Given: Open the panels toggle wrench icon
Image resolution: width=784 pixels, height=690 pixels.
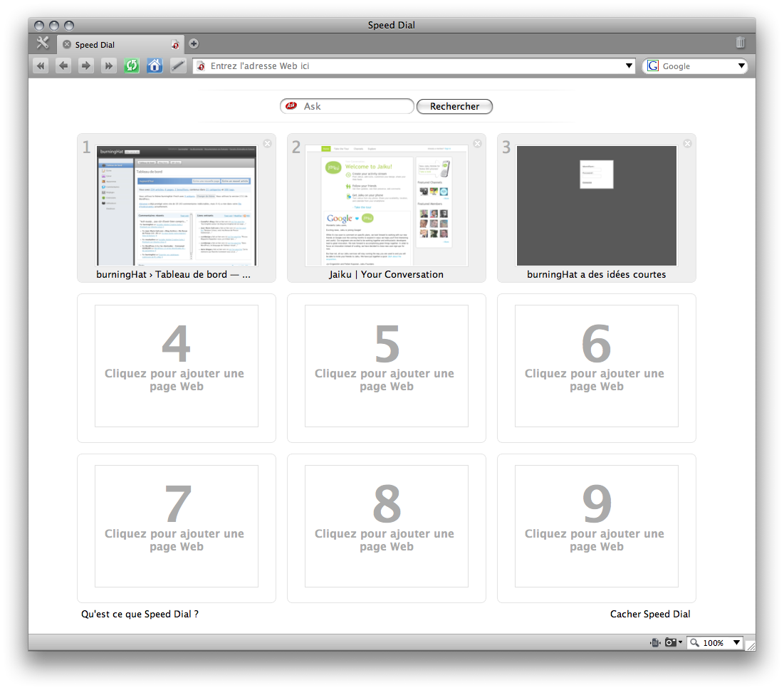Looking at the screenshot, I should 43,43.
